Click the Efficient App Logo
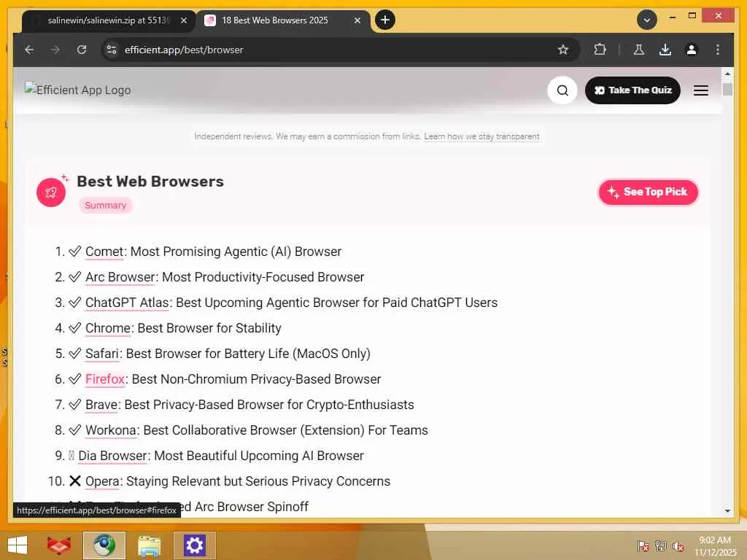747x560 pixels. click(x=77, y=90)
